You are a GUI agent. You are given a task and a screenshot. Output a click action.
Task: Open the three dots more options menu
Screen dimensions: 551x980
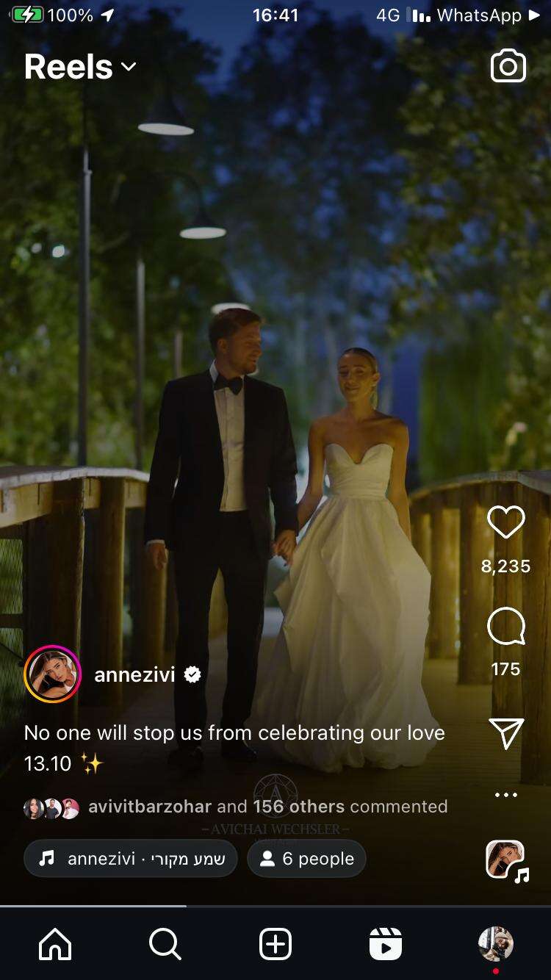506,795
